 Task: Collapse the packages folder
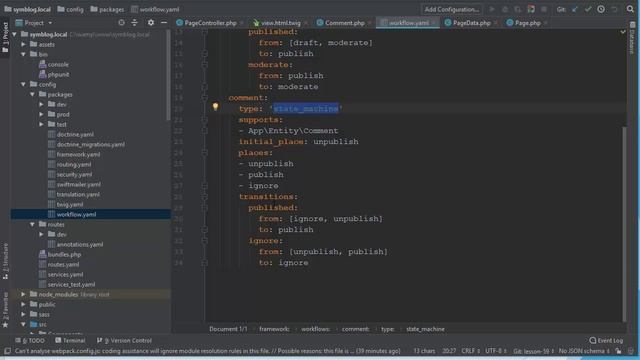pos(32,94)
